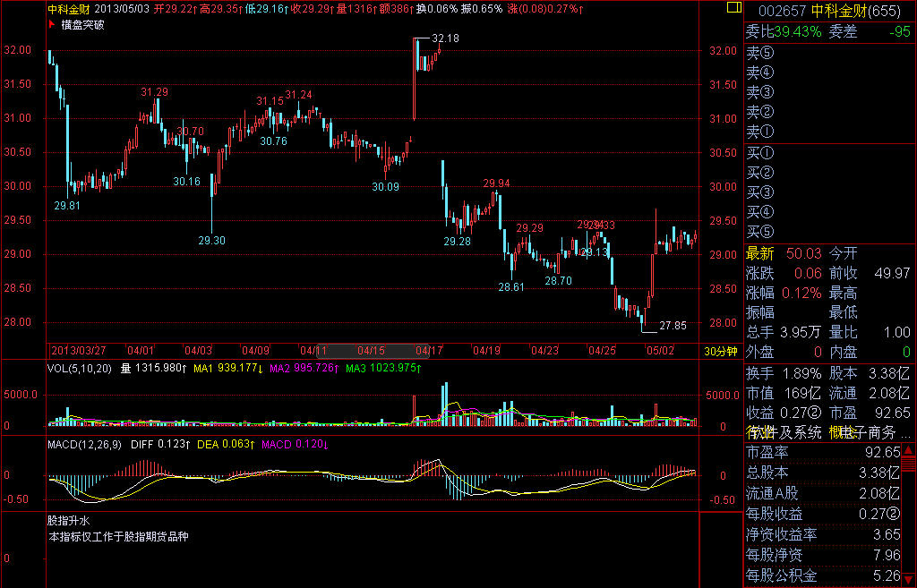Select the 30分钟 period label
This screenshot has width=917, height=588.
(x=720, y=350)
